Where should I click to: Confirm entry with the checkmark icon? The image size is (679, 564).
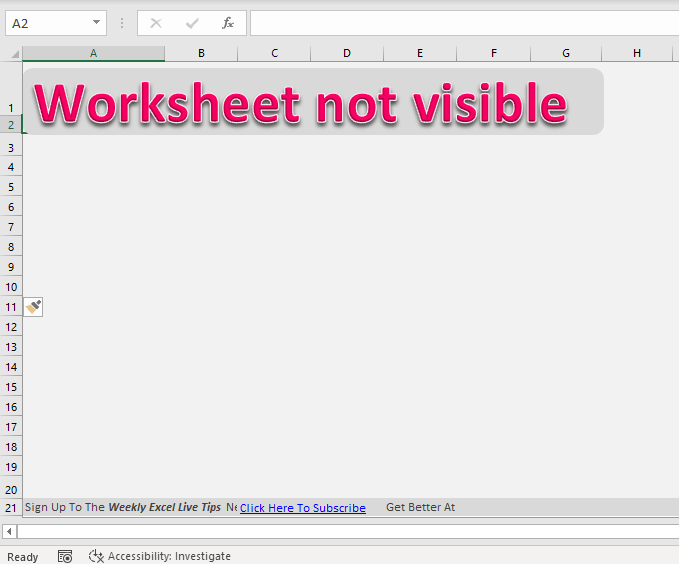(x=192, y=23)
